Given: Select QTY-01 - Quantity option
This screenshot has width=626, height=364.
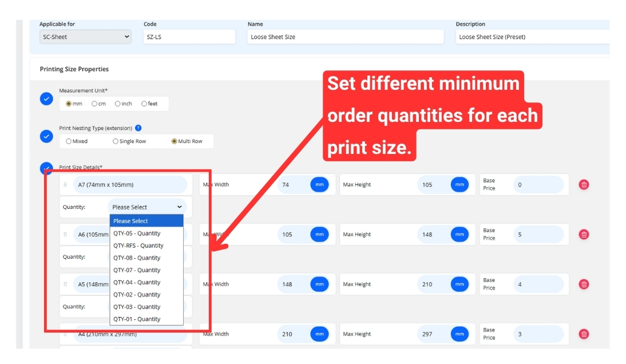Looking at the screenshot, I should [x=137, y=319].
